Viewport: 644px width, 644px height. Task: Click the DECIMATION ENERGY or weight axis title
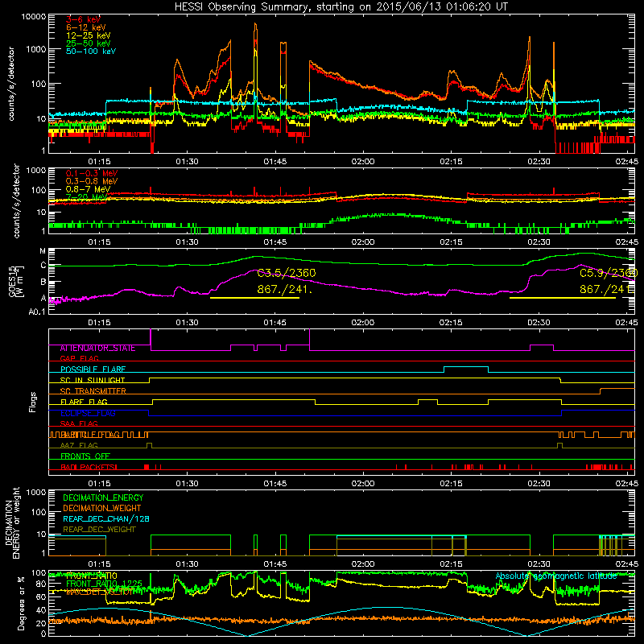[12, 522]
